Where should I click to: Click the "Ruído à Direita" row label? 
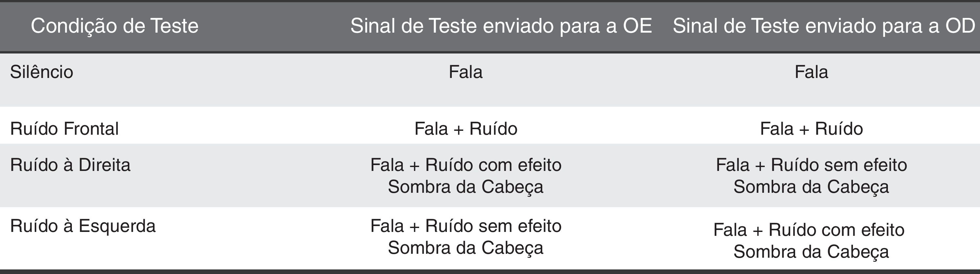[x=70, y=165]
